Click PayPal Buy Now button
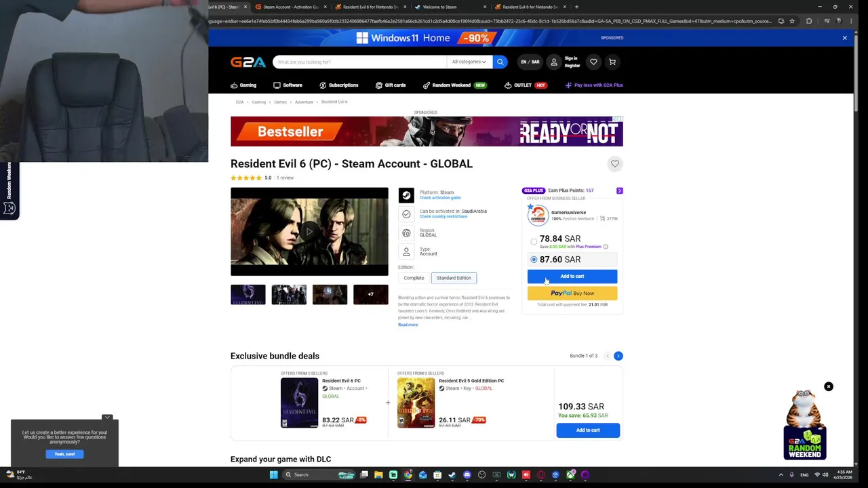 point(572,293)
